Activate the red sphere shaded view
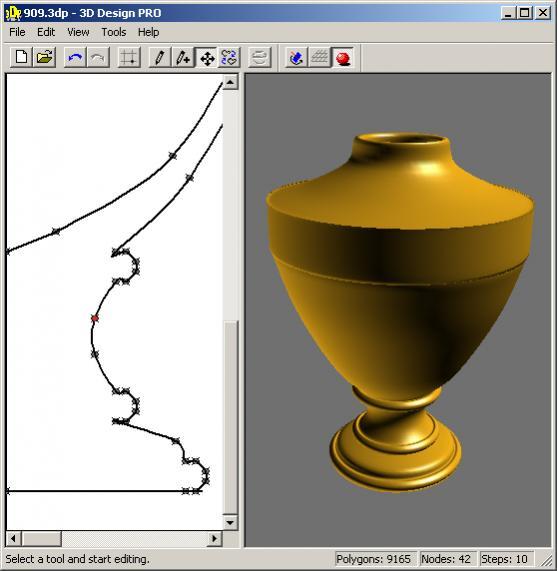 (343, 58)
